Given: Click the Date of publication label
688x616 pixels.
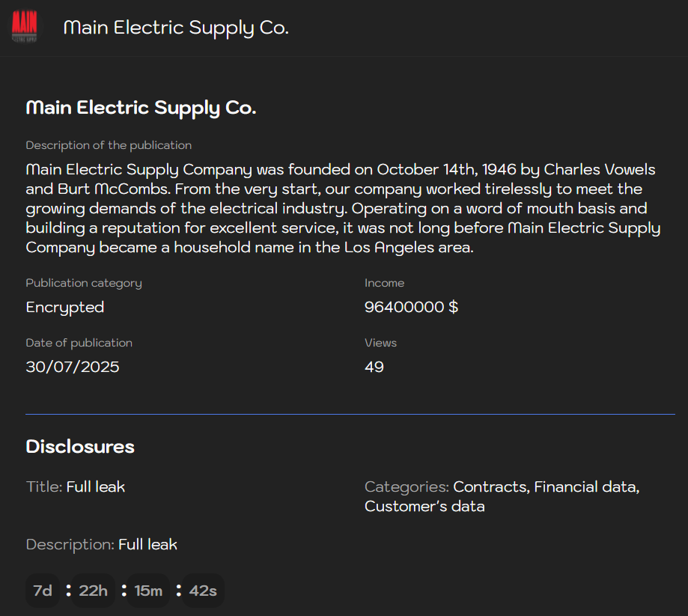Looking at the screenshot, I should point(79,343).
